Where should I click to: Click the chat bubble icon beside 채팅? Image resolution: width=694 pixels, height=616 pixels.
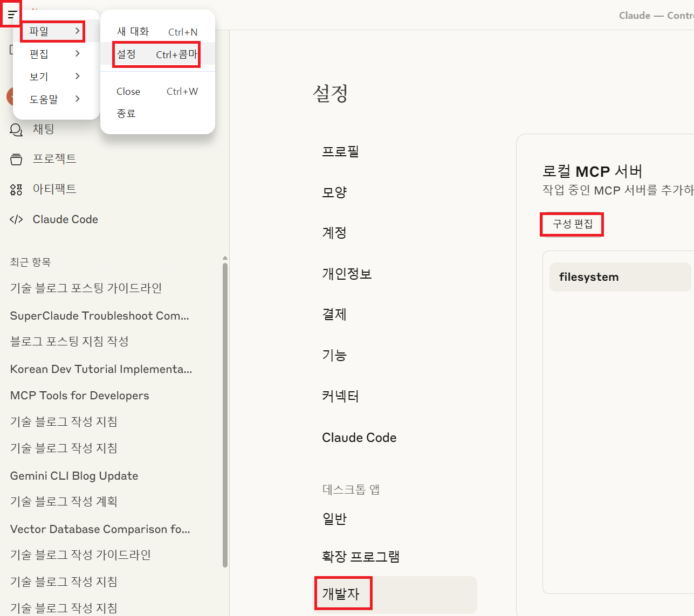tap(16, 129)
